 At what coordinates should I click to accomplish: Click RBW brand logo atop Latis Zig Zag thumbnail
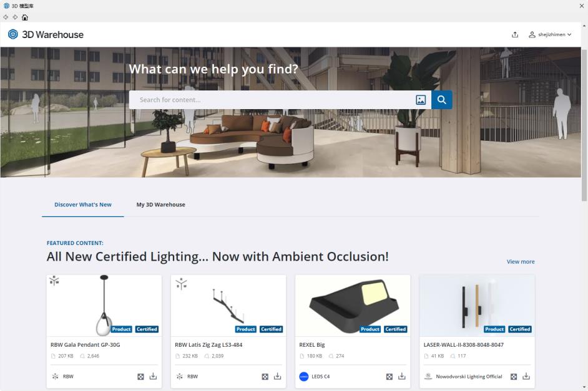point(182,284)
